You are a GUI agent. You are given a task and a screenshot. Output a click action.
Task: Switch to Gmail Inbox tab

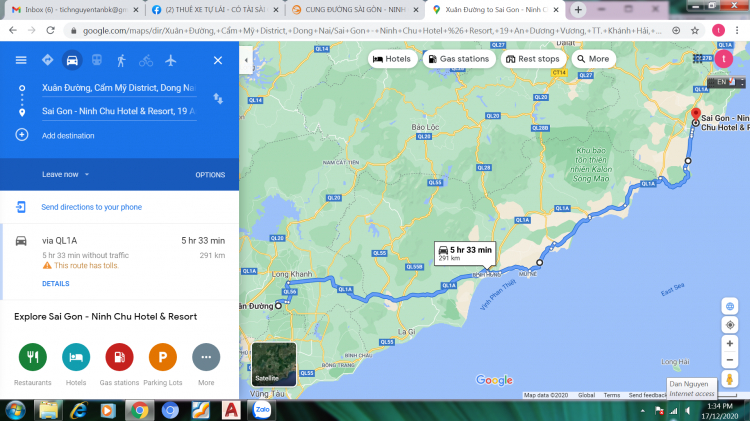[76, 10]
